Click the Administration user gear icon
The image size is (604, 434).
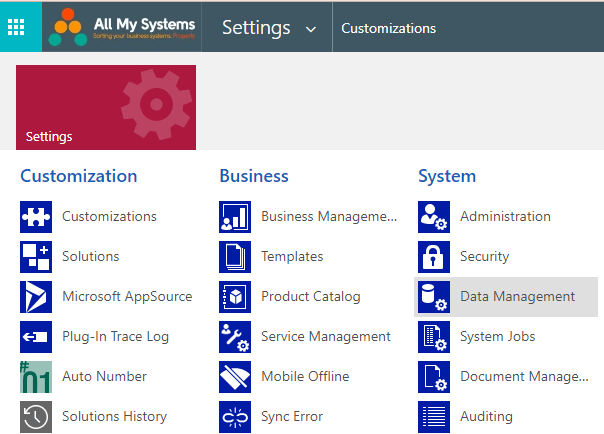pyautogui.click(x=434, y=217)
